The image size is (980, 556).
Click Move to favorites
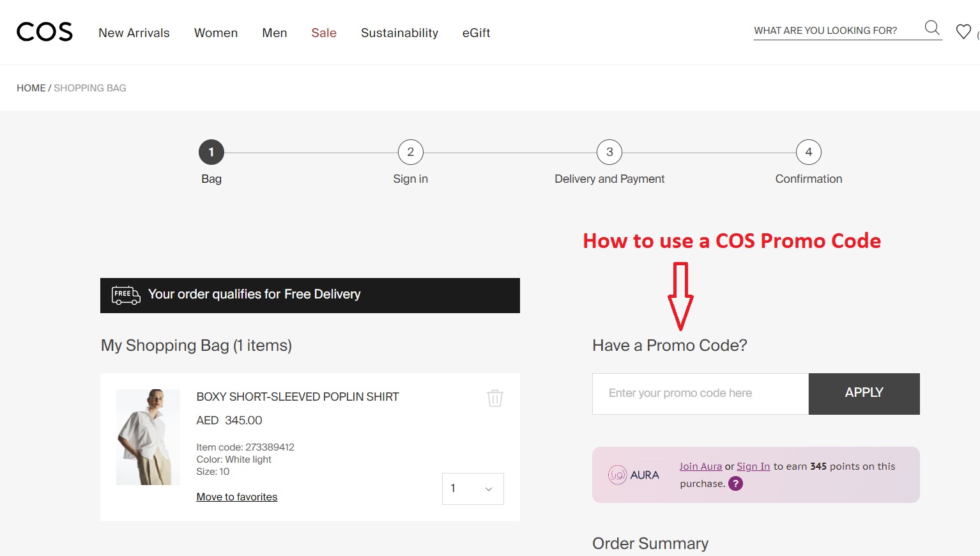coord(236,497)
